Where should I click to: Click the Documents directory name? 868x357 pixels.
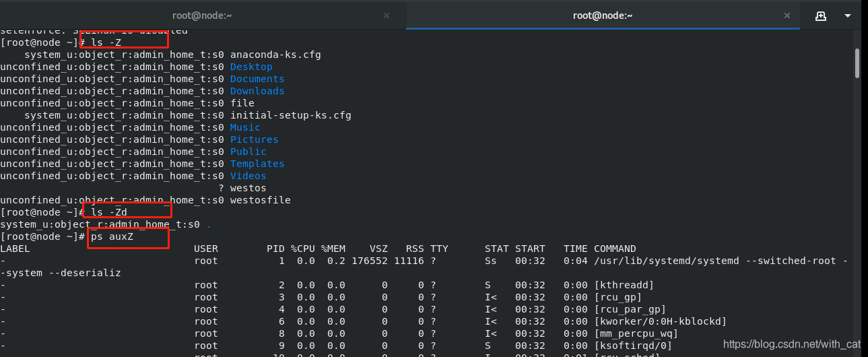pos(257,79)
